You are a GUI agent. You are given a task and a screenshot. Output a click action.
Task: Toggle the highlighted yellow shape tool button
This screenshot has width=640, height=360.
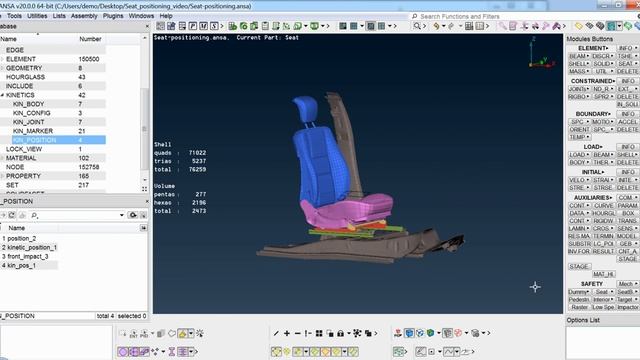[182, 333]
